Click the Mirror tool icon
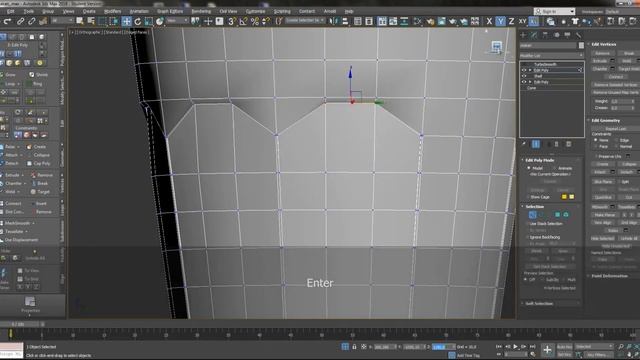 click(334, 21)
